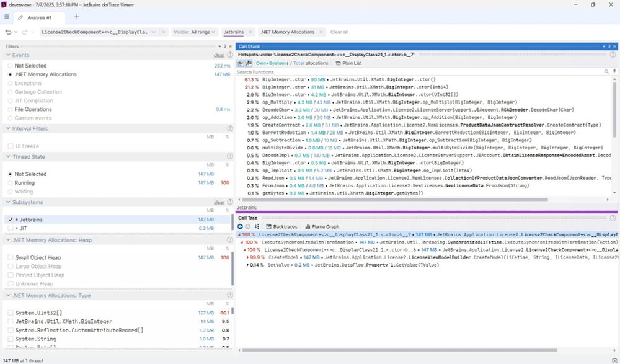Toggle Own+System allocations sorting

(x=272, y=63)
